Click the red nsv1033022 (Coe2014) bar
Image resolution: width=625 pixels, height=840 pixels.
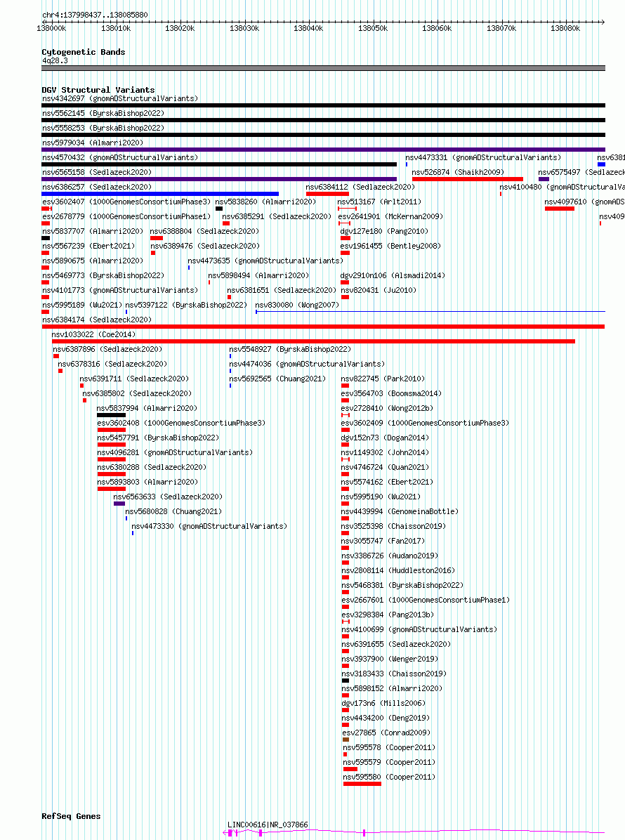(313, 341)
